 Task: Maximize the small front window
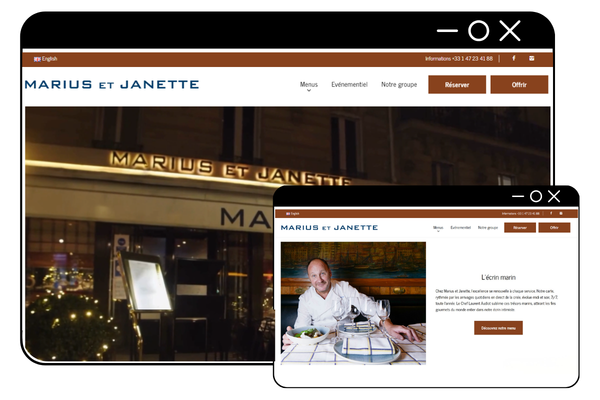(x=536, y=196)
